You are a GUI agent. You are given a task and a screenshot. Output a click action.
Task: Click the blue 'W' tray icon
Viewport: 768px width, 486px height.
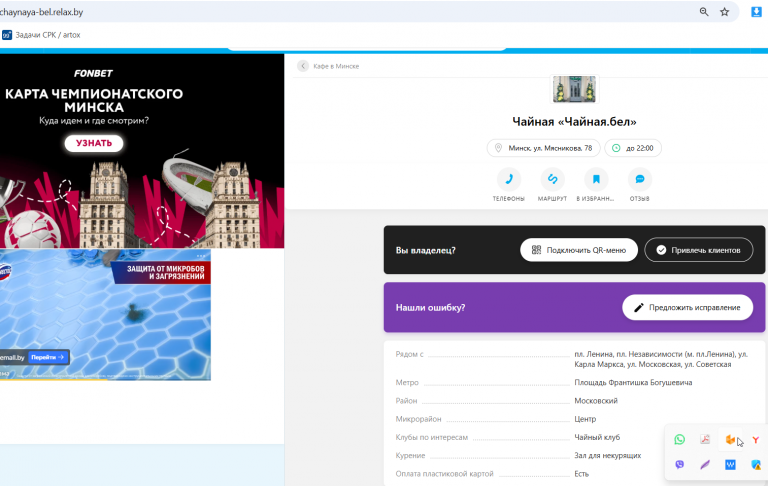(730, 464)
